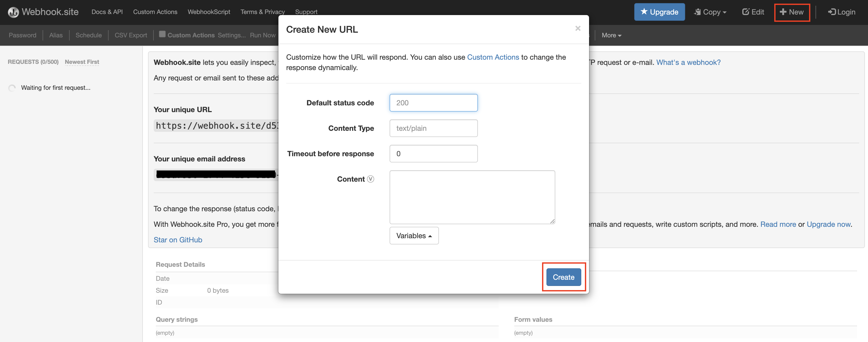Click the Create button
The height and width of the screenshot is (342, 868).
pyautogui.click(x=563, y=277)
